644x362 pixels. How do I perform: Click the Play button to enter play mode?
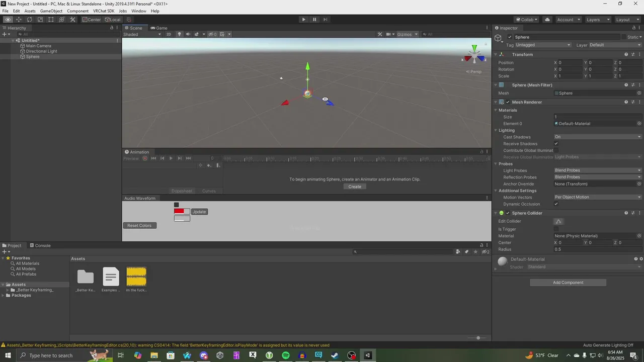pyautogui.click(x=303, y=20)
